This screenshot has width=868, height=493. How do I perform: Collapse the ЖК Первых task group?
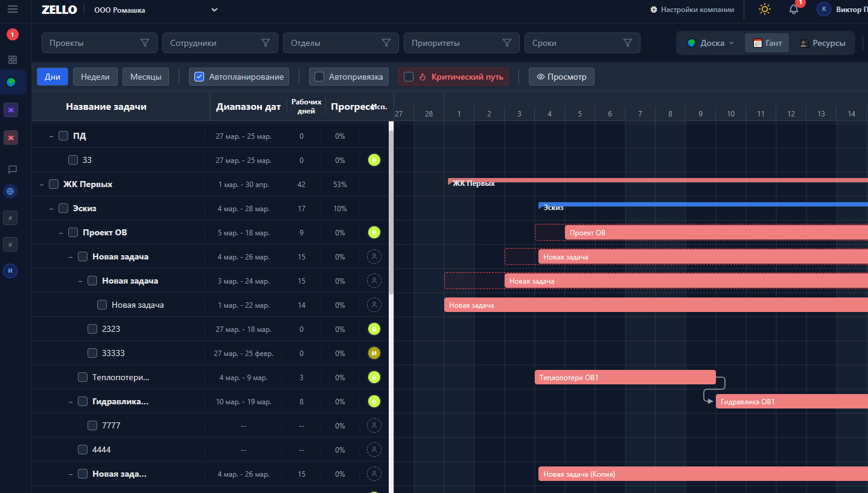[42, 184]
